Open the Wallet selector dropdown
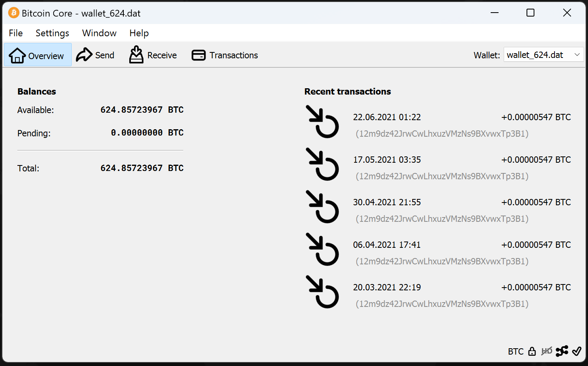The width and height of the screenshot is (588, 366). [x=543, y=55]
